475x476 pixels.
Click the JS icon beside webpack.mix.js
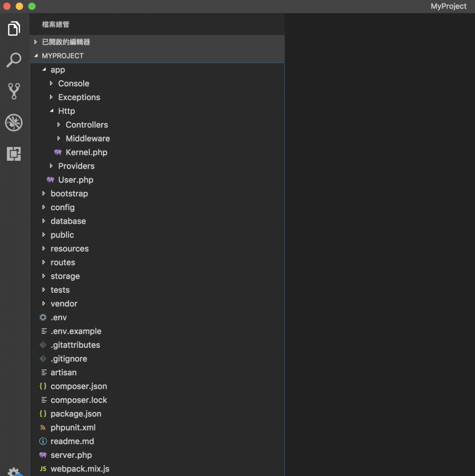pyautogui.click(x=43, y=469)
